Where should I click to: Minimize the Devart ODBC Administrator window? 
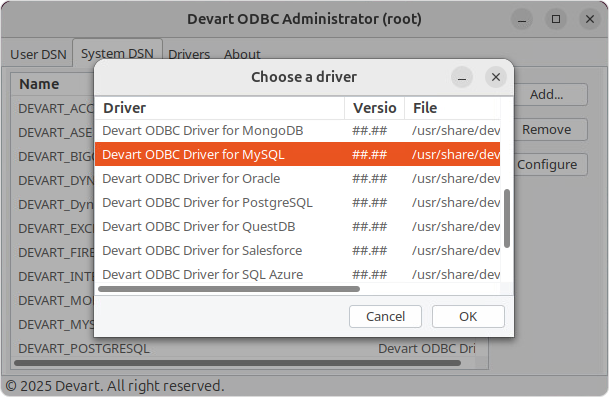[x=522, y=19]
